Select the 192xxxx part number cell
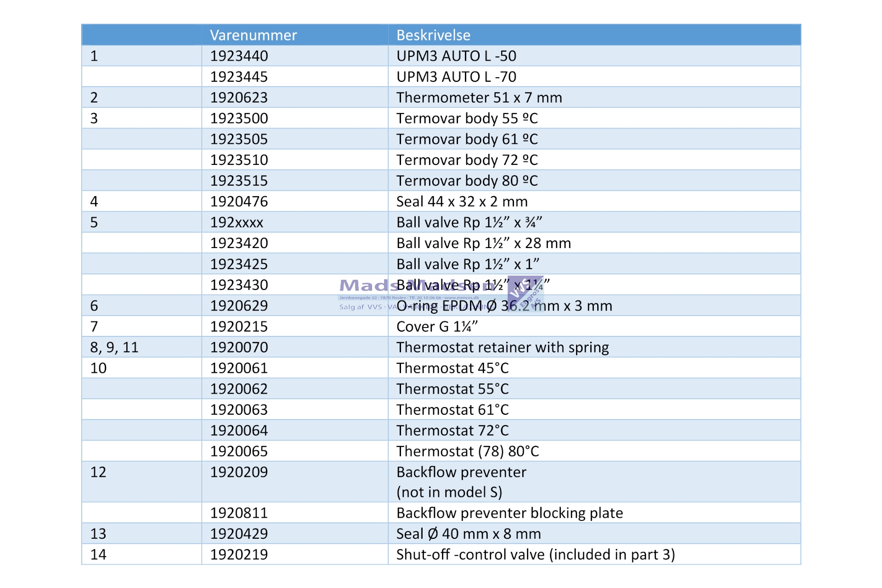882x588 pixels. 237,222
